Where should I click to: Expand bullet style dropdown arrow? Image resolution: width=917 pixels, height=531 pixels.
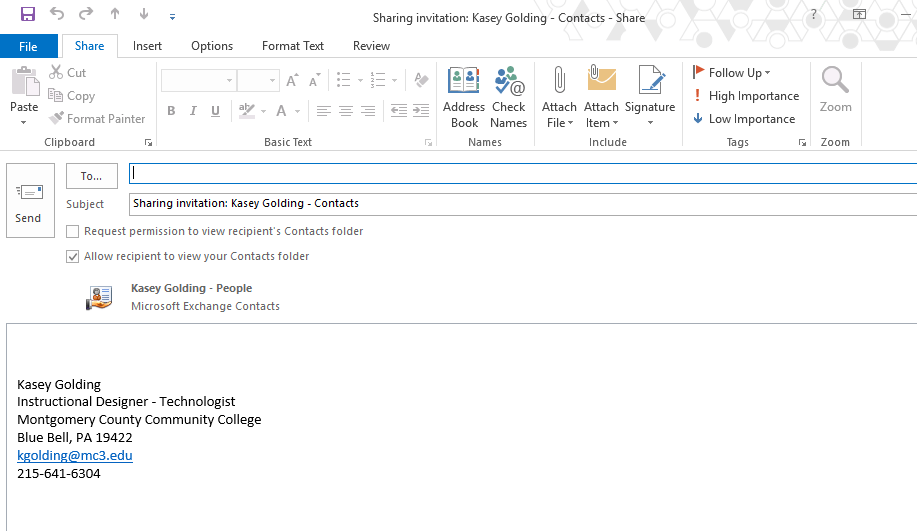(360, 81)
